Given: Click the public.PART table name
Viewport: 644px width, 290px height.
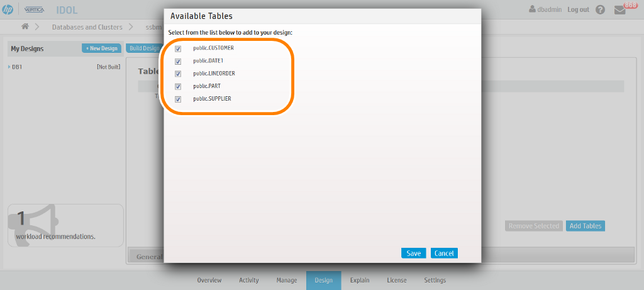Looking at the screenshot, I should 207,86.
